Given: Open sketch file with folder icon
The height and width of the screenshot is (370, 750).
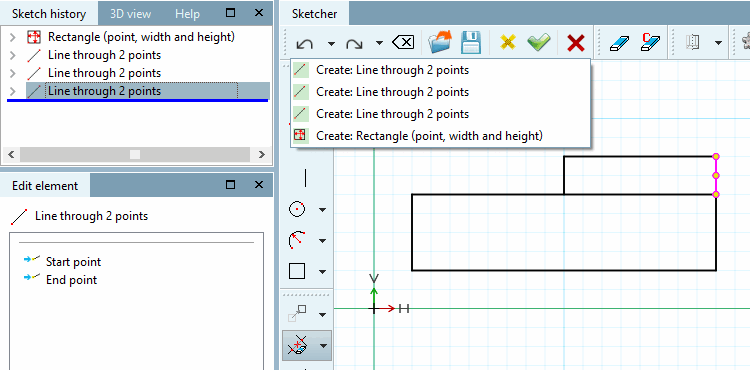Looking at the screenshot, I should point(440,43).
